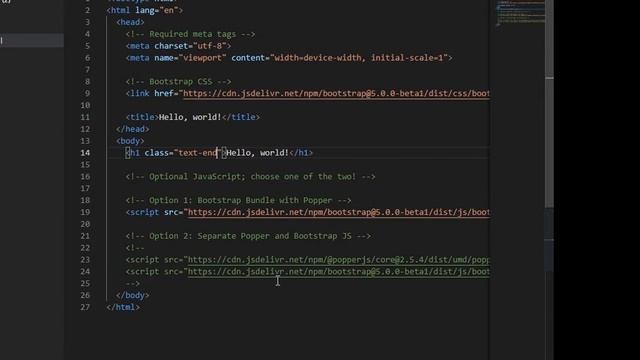Click line number 14 in the gutter

click(85, 153)
